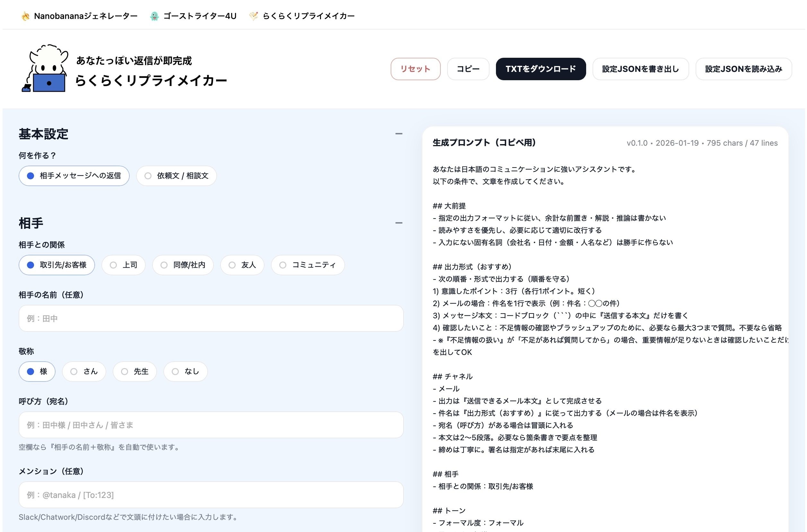This screenshot has height=532, width=807.
Task: Download the TXT via TXTをダウンロード
Action: click(541, 69)
